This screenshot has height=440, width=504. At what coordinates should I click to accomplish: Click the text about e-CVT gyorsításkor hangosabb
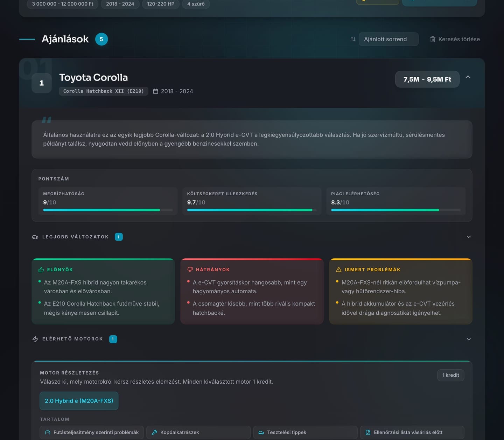pos(250,287)
